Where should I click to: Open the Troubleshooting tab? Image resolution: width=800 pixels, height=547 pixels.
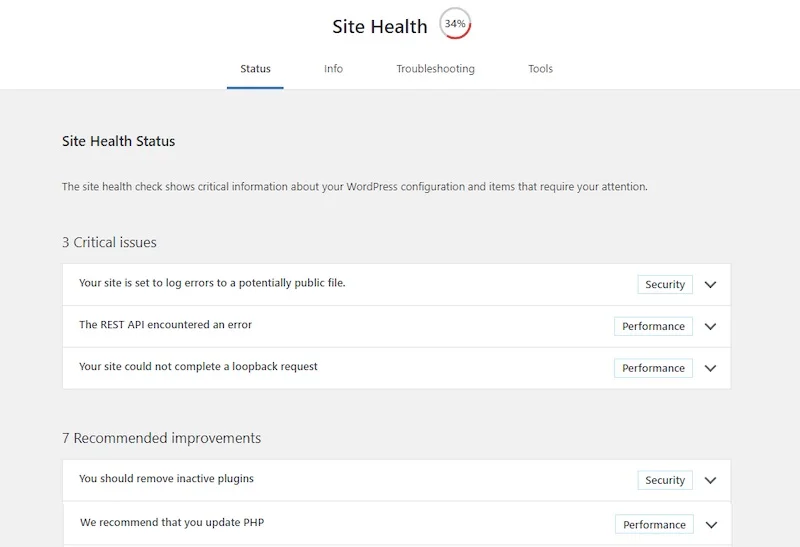tap(435, 69)
